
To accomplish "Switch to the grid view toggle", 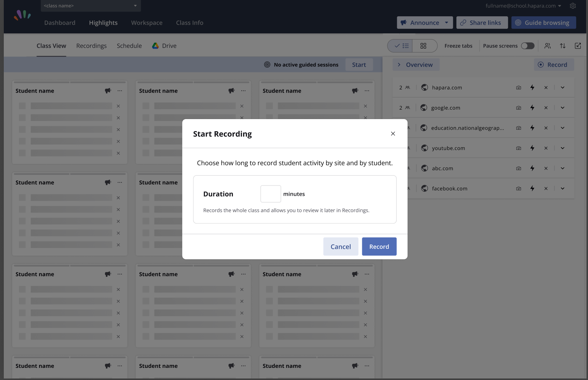I will pos(423,46).
